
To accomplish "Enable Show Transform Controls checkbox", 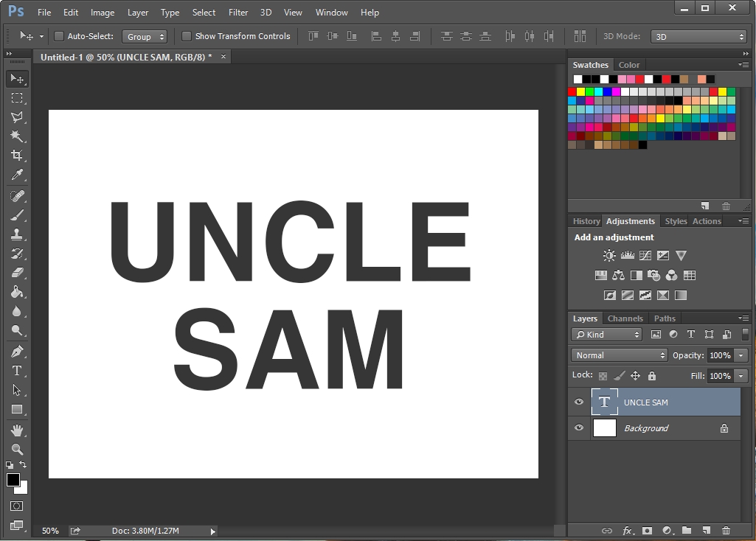I will (187, 36).
